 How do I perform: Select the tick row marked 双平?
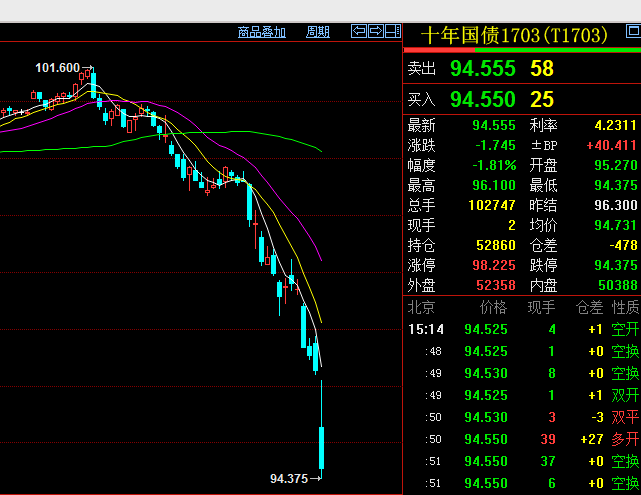pyautogui.click(x=522, y=417)
